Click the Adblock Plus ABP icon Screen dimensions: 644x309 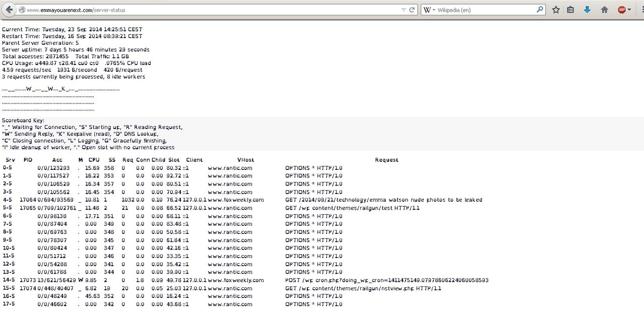click(622, 10)
